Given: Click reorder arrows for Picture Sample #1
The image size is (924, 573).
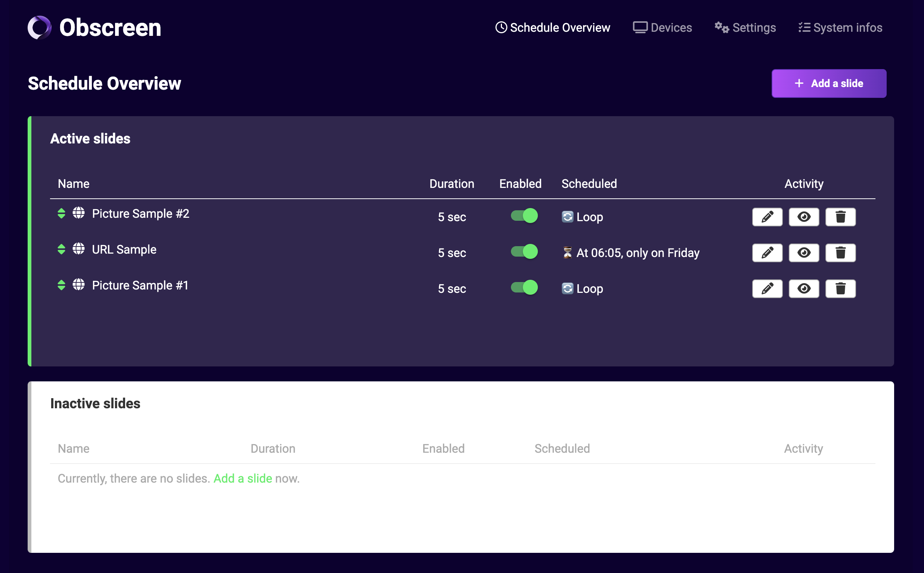Looking at the screenshot, I should [x=61, y=285].
